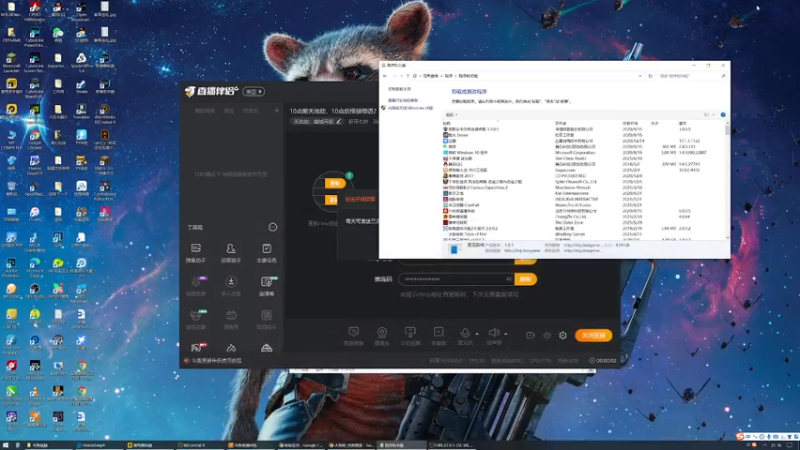This screenshot has height=450, width=800.
Task: Add a phone screen-cast source
Action: [410, 336]
